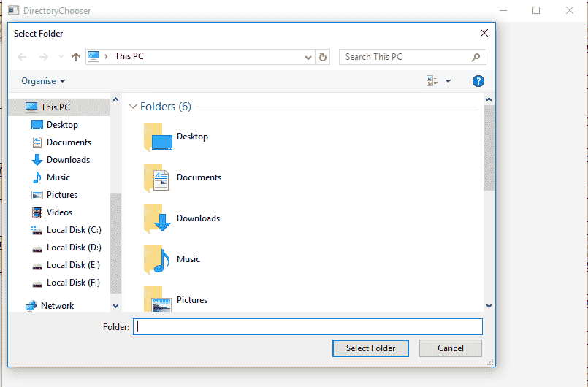This screenshot has height=387, width=588.
Task: Go up one folder level
Action: point(76,57)
